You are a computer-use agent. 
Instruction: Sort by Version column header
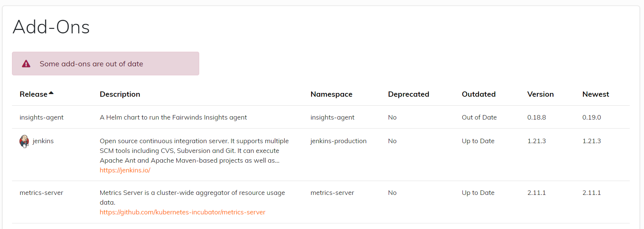tap(540, 94)
